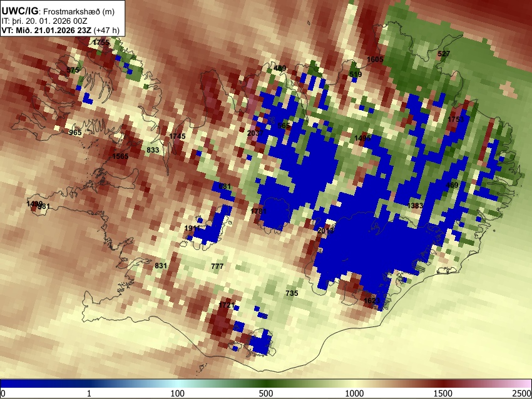Click the 831 label on the map
Image resolution: width=532 pixels, height=399 pixels.
(161, 266)
